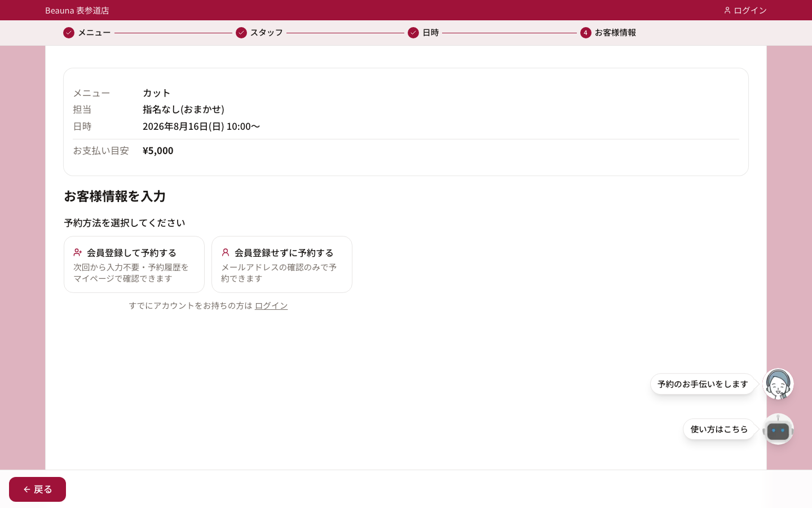This screenshot has height=508, width=812.
Task: Go to the 日時 step label
Action: point(431,33)
